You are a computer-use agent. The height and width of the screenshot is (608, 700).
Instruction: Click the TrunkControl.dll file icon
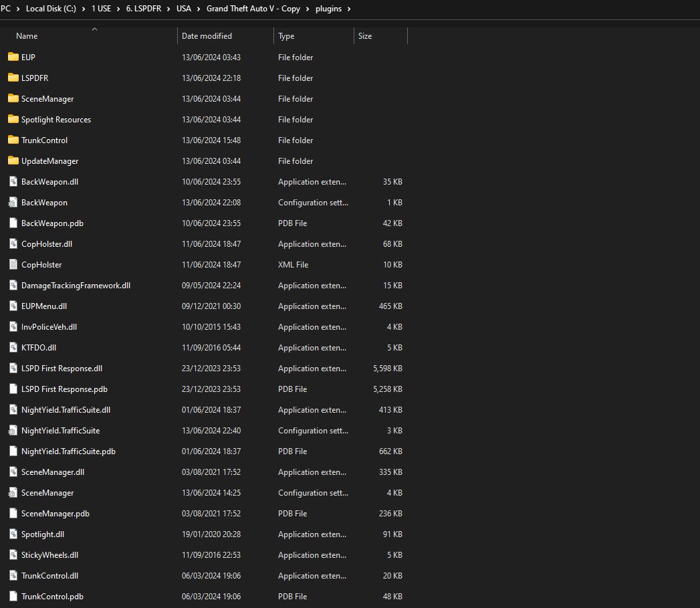(13, 576)
